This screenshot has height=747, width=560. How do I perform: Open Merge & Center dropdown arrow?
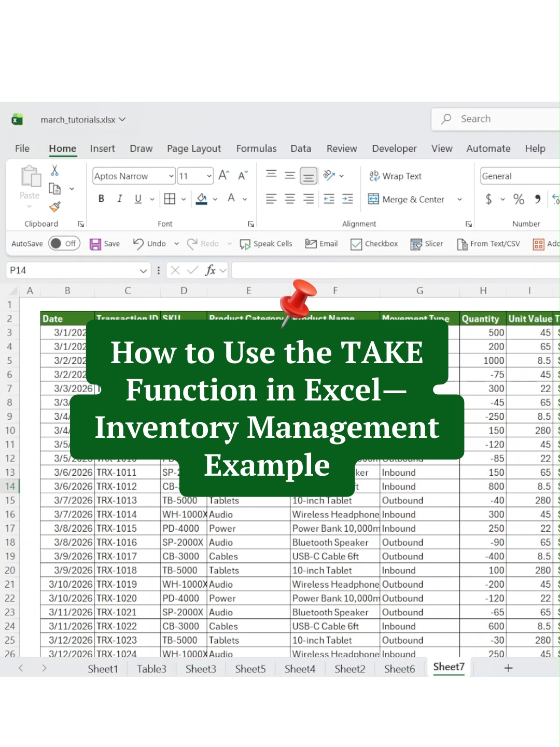coord(459,199)
